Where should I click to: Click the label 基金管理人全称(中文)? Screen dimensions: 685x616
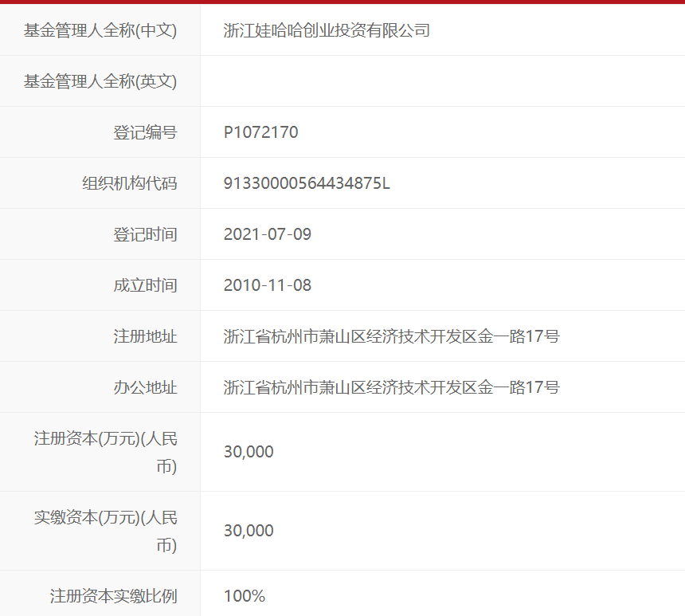pyautogui.click(x=100, y=30)
